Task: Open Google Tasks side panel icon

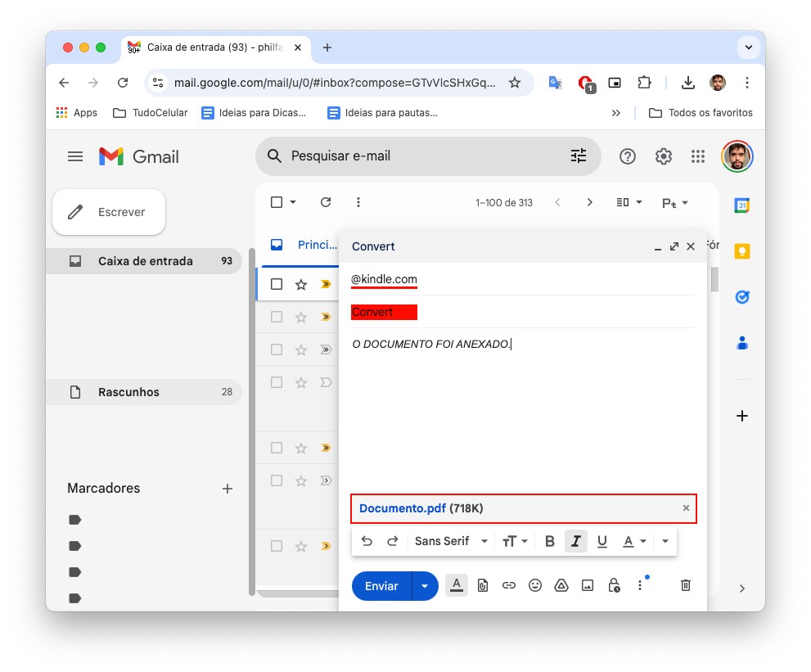Action: (742, 297)
